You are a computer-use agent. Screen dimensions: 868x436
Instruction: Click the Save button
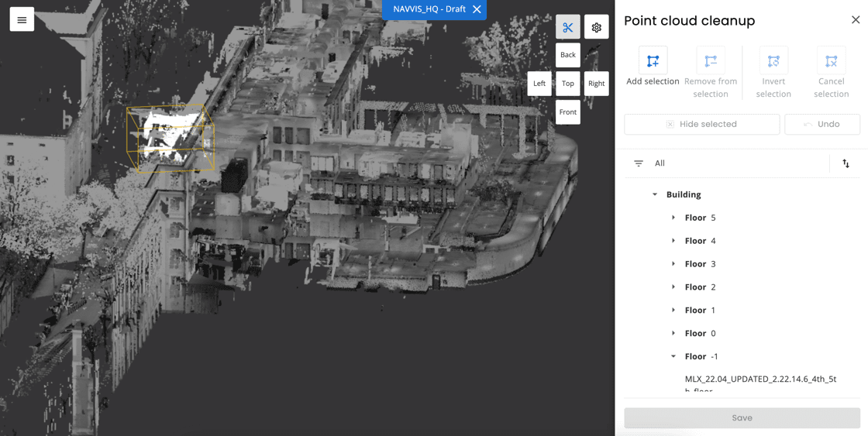point(742,417)
